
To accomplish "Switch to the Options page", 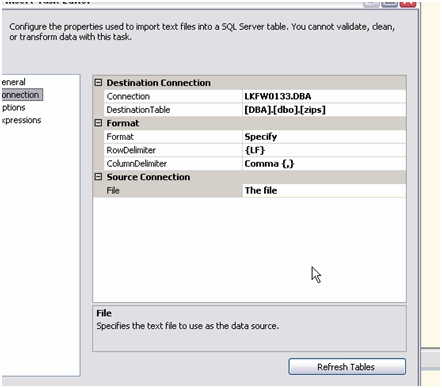I will click(13, 108).
